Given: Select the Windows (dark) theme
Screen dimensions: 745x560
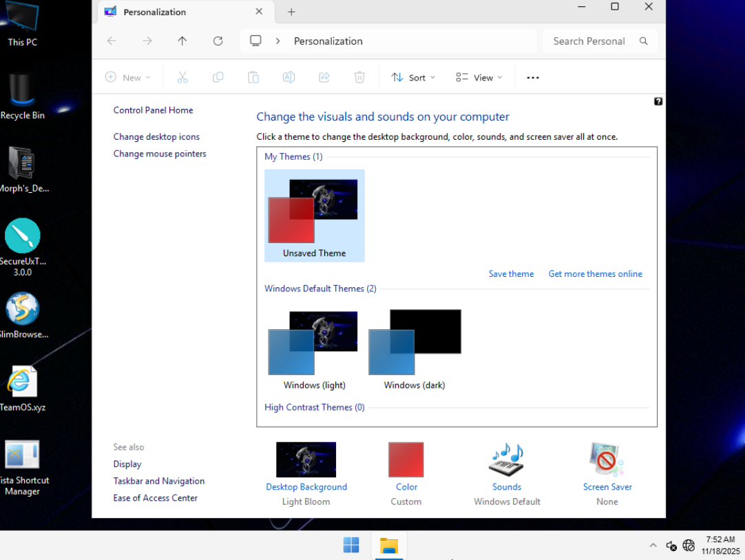Looking at the screenshot, I should coord(415,342).
